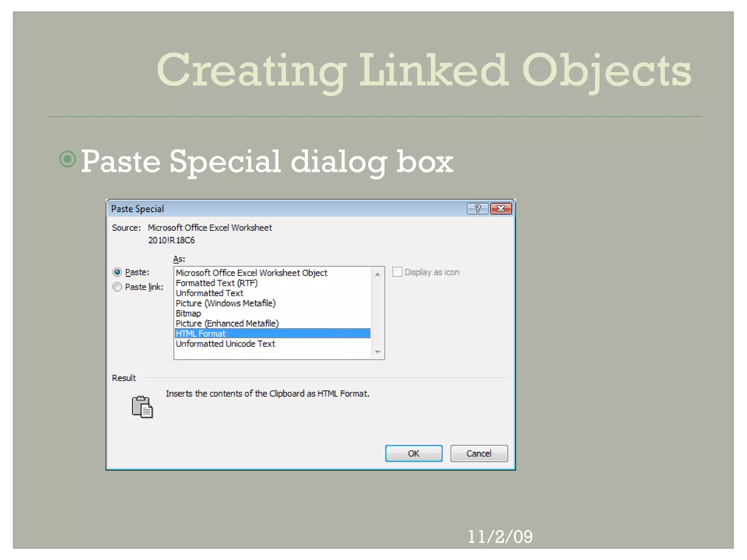Click the Paste Special title bar text

point(138,209)
